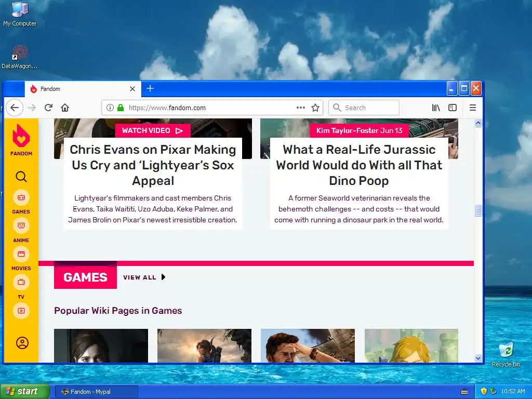
Task: Click the green padlock security icon
Action: click(x=121, y=108)
